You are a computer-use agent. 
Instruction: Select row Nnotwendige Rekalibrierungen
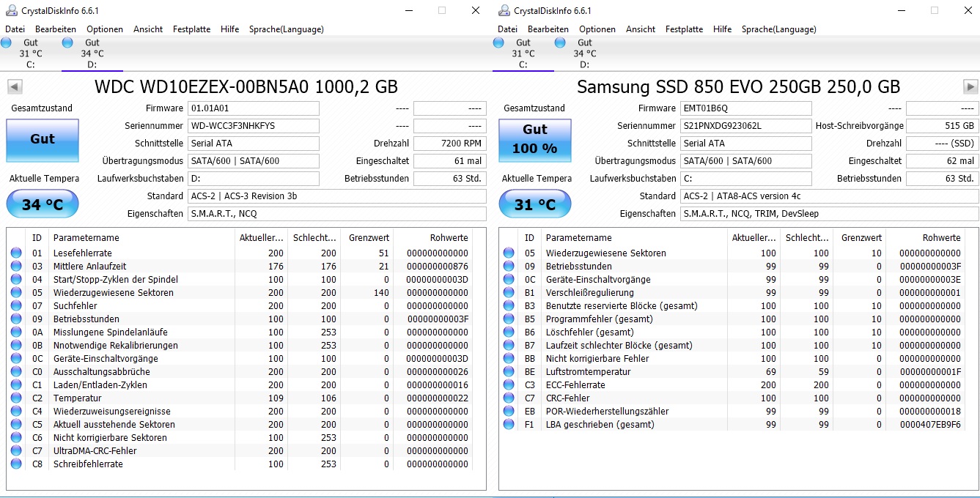pos(240,346)
